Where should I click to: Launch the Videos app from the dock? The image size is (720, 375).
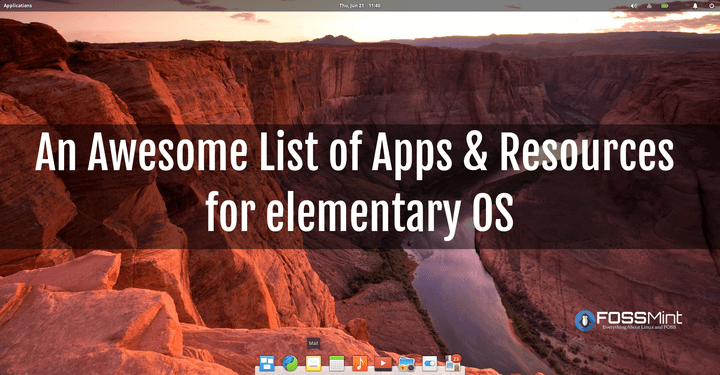coord(383,364)
